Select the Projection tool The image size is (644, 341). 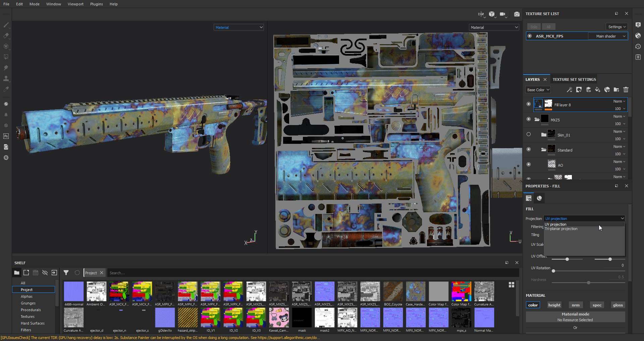pyautogui.click(x=6, y=46)
